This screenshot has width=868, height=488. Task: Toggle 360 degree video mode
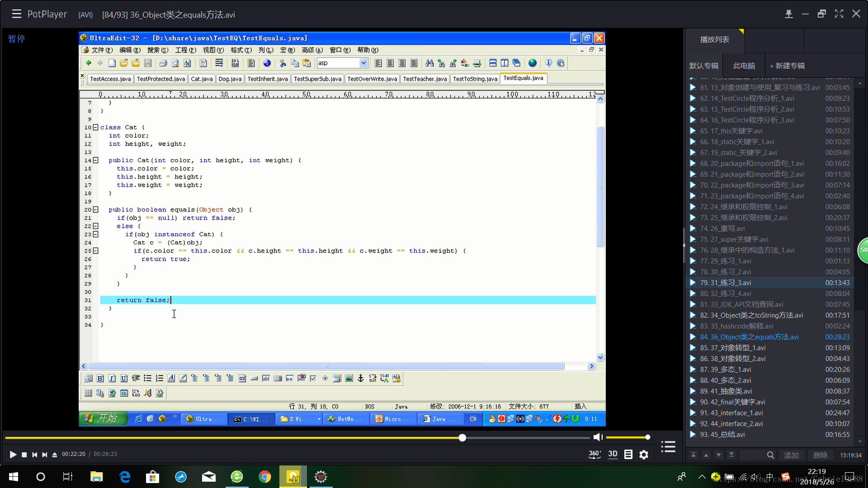point(594,454)
